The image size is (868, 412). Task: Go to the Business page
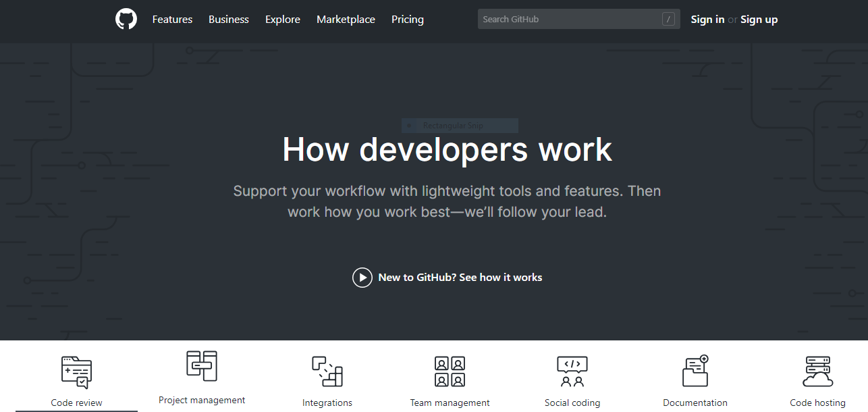click(229, 20)
